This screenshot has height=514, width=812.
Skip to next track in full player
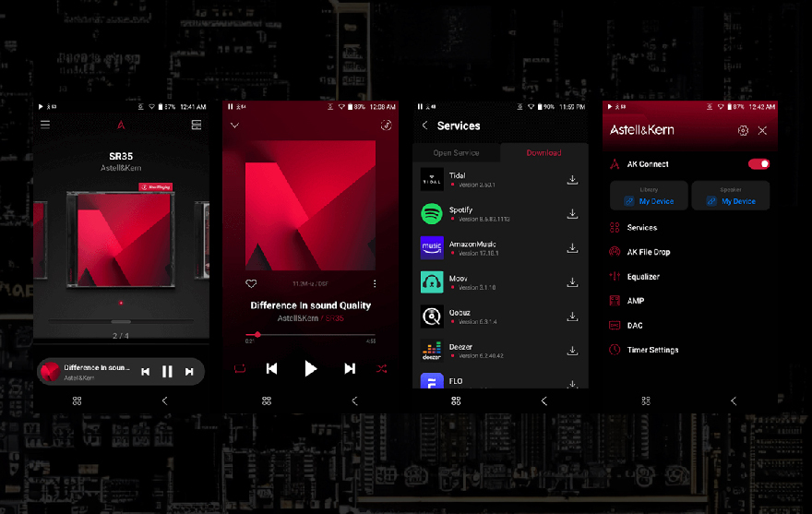pyautogui.click(x=350, y=368)
